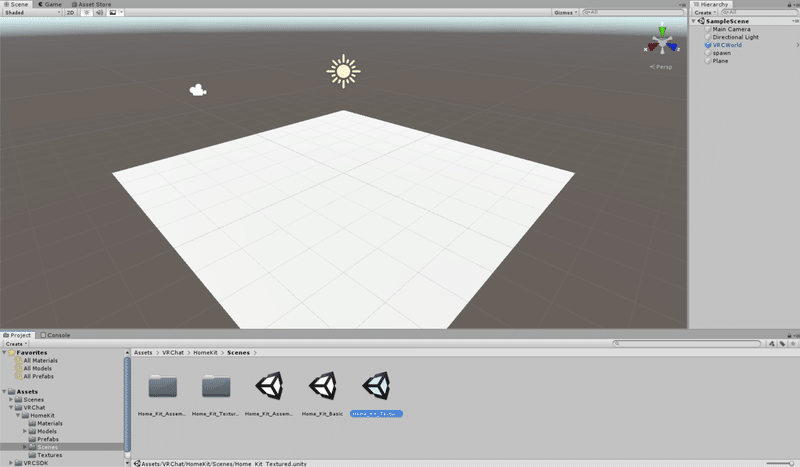The width and height of the screenshot is (800, 467).
Task: Toggle Persp projection label under gizmo
Action: pos(661,67)
